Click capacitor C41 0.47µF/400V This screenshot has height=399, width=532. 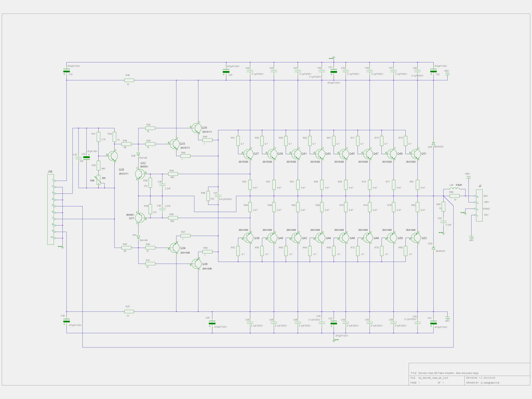(218, 196)
